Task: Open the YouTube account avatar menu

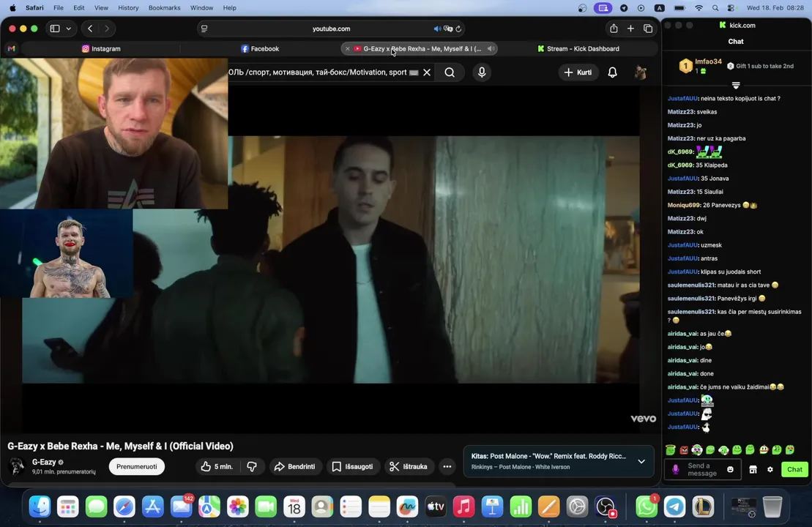Action: coord(640,72)
